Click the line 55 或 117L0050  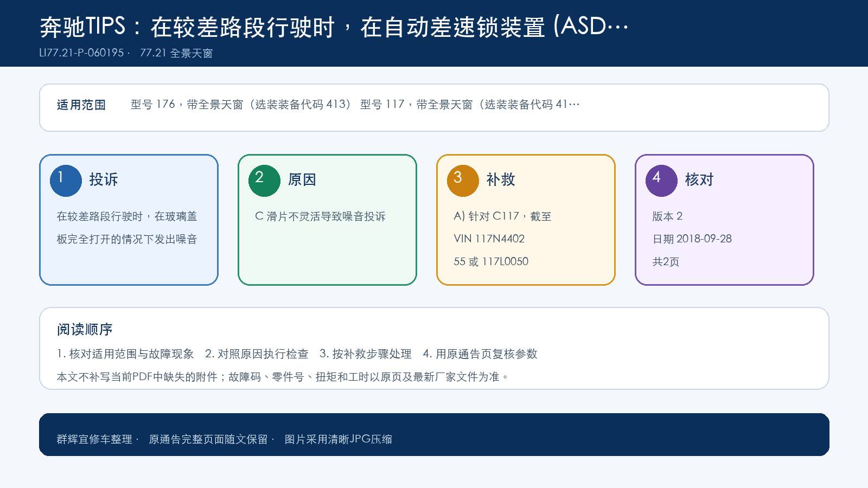click(491, 262)
